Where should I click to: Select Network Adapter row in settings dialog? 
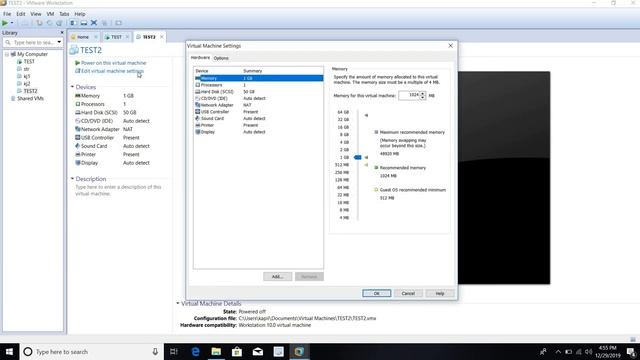coord(259,105)
